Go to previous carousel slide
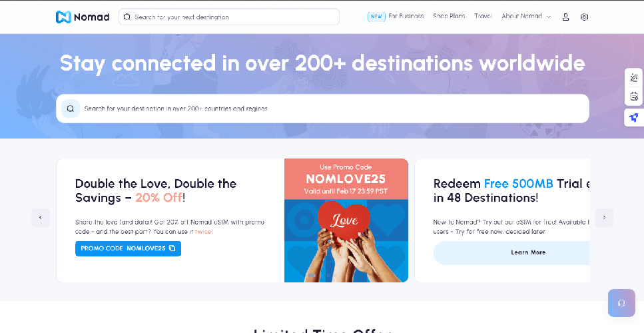Viewport: 644px width, 333px height. [40, 218]
